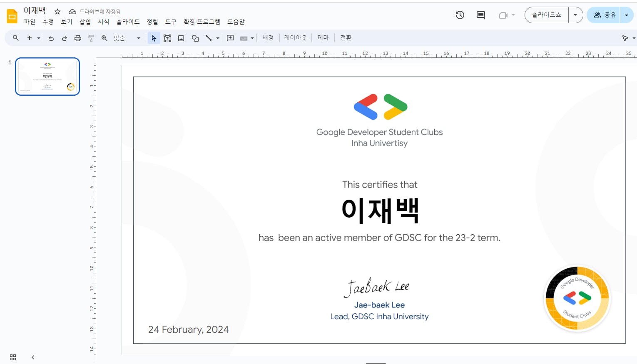Start the 슬라이드쇼 presentation

coord(547,15)
